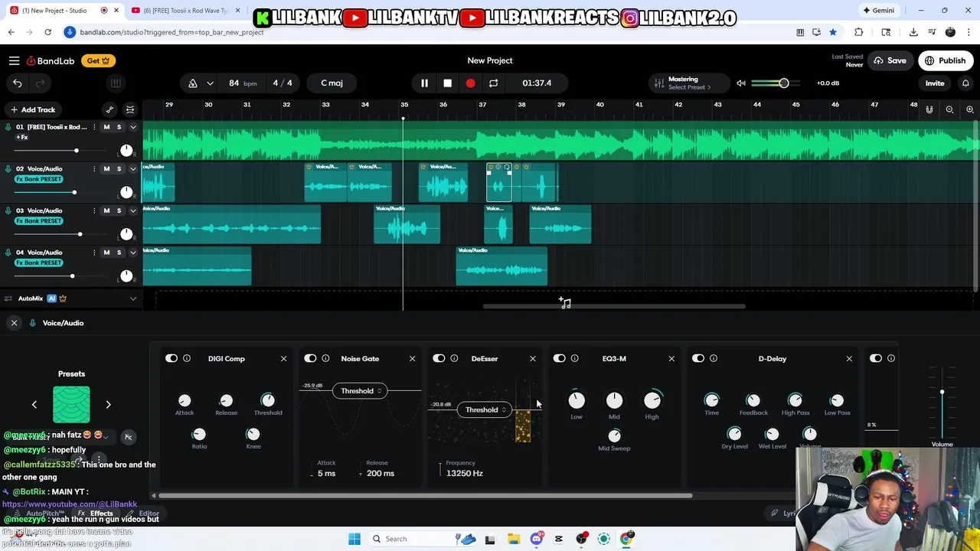Click the track collapse icon beside Add Track
Viewport: 980px width, 551px height.
point(130,109)
